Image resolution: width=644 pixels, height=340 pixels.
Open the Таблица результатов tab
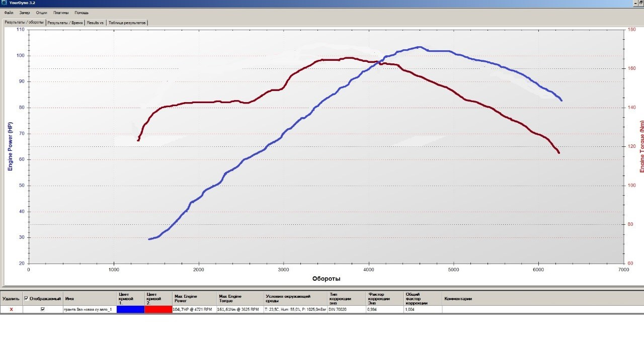coord(127,23)
